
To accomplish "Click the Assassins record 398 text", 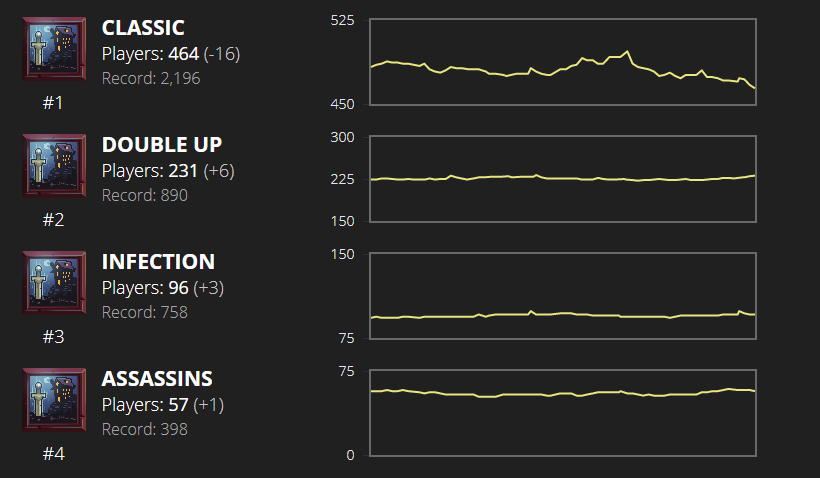I will click(x=145, y=429).
